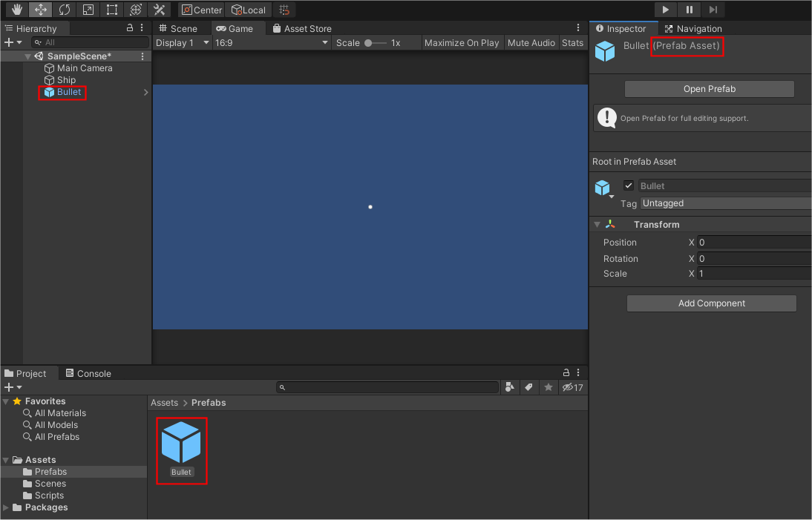
Task: Select the Move tool
Action: [x=40, y=10]
